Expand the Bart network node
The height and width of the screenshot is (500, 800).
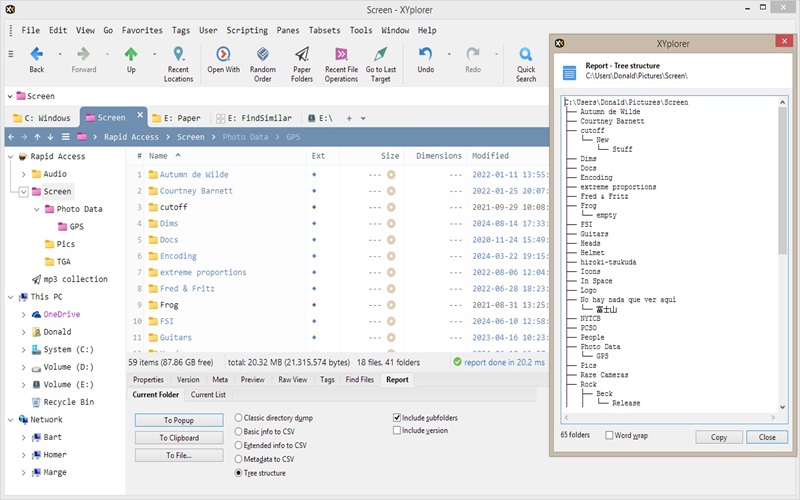point(23,437)
